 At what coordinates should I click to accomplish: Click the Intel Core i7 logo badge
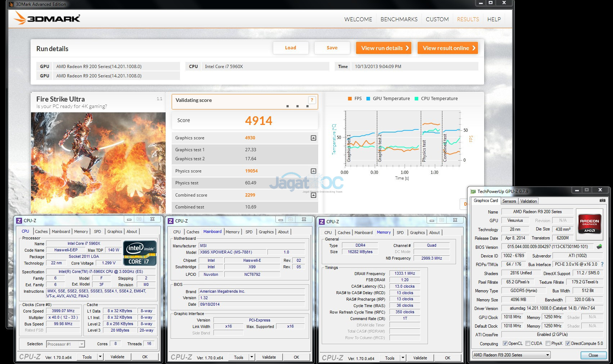[x=140, y=253]
